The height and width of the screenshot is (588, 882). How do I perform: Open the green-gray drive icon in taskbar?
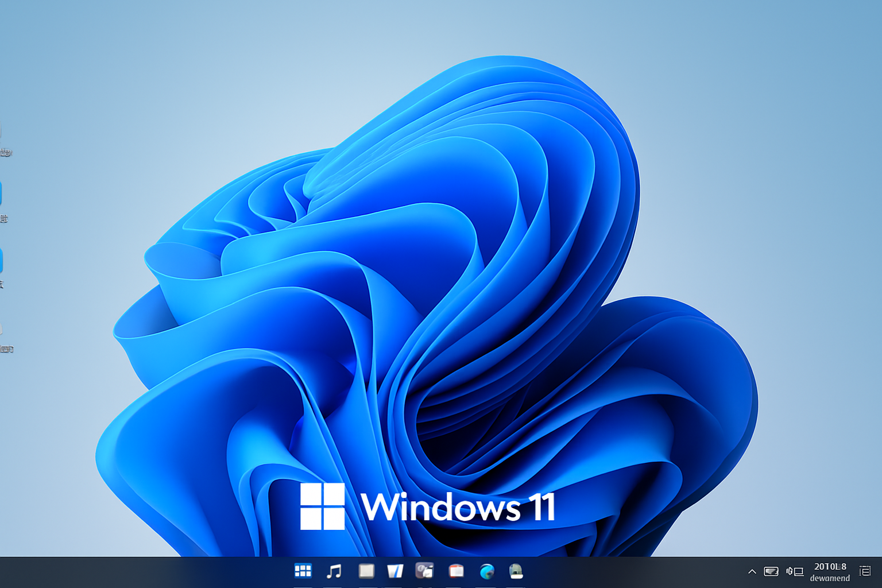click(x=516, y=571)
